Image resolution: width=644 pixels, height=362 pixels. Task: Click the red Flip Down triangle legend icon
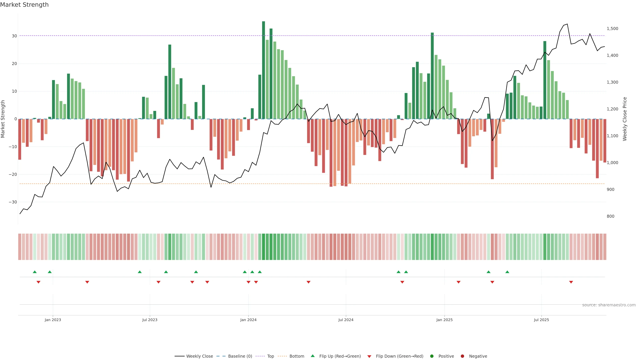(369, 356)
